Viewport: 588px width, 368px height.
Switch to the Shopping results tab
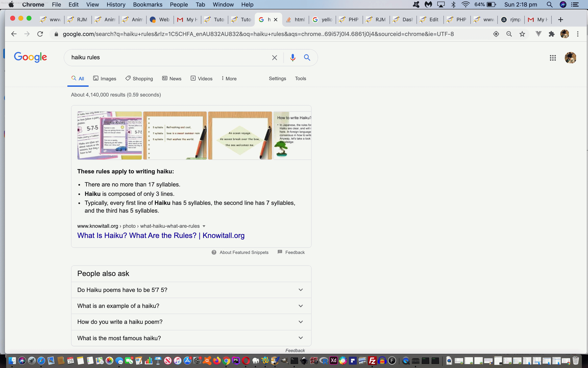click(139, 79)
